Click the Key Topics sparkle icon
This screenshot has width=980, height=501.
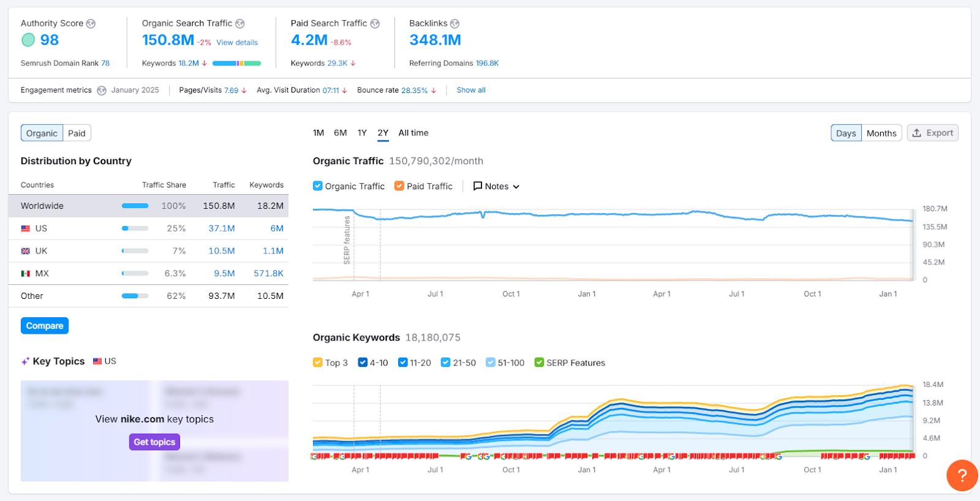pyautogui.click(x=25, y=361)
